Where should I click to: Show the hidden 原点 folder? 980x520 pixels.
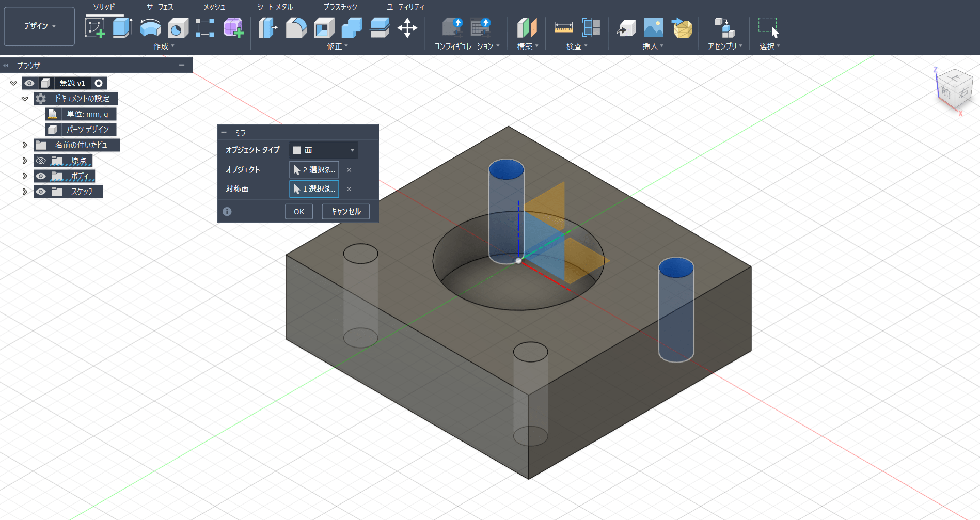click(41, 161)
